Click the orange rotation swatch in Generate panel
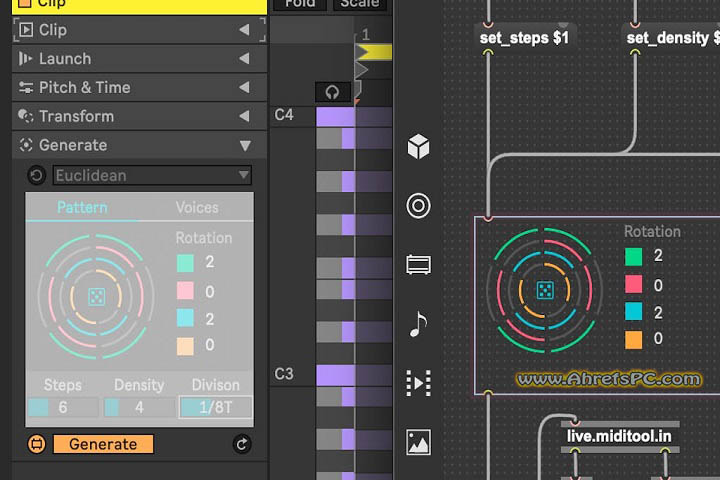The height and width of the screenshot is (480, 720). pyautogui.click(x=186, y=346)
